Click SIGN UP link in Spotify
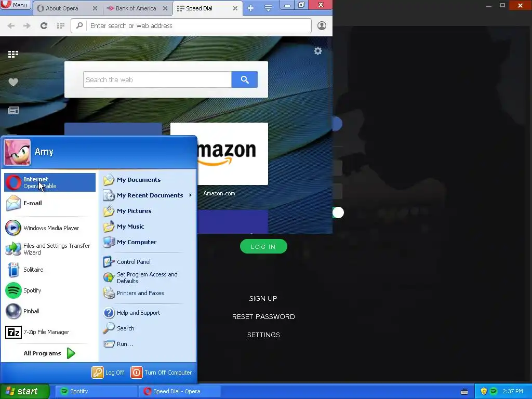 point(263,299)
